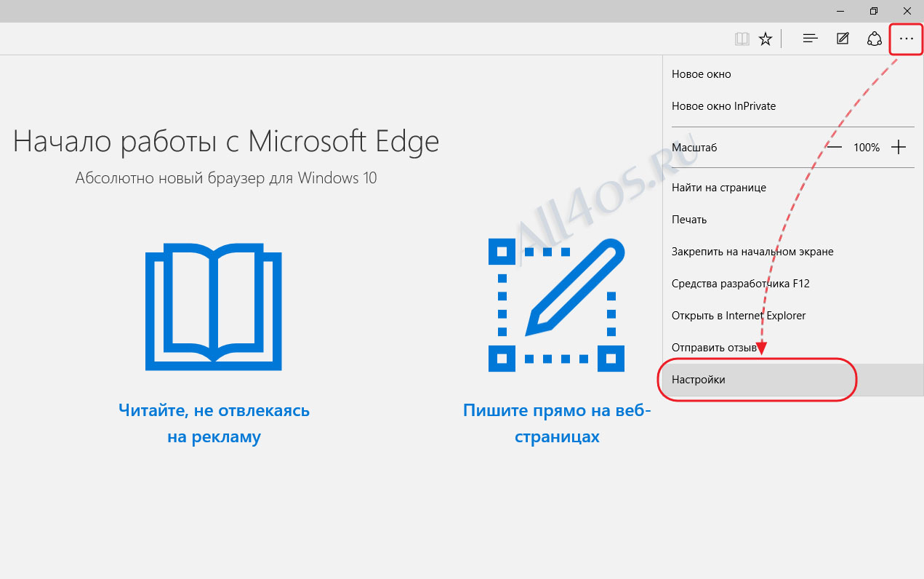924x579 pixels.
Task: Click the Share icon in toolbar
Action: coord(875,39)
